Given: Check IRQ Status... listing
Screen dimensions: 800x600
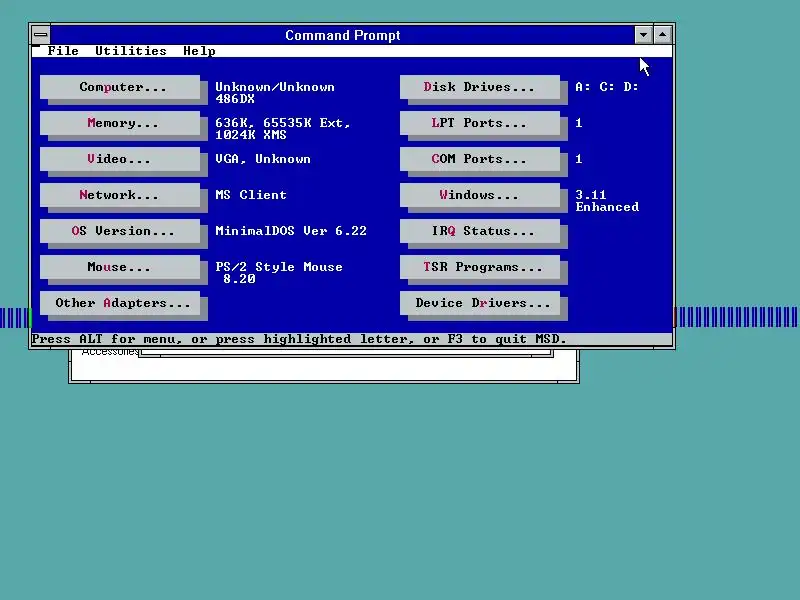Looking at the screenshot, I should (480, 231).
